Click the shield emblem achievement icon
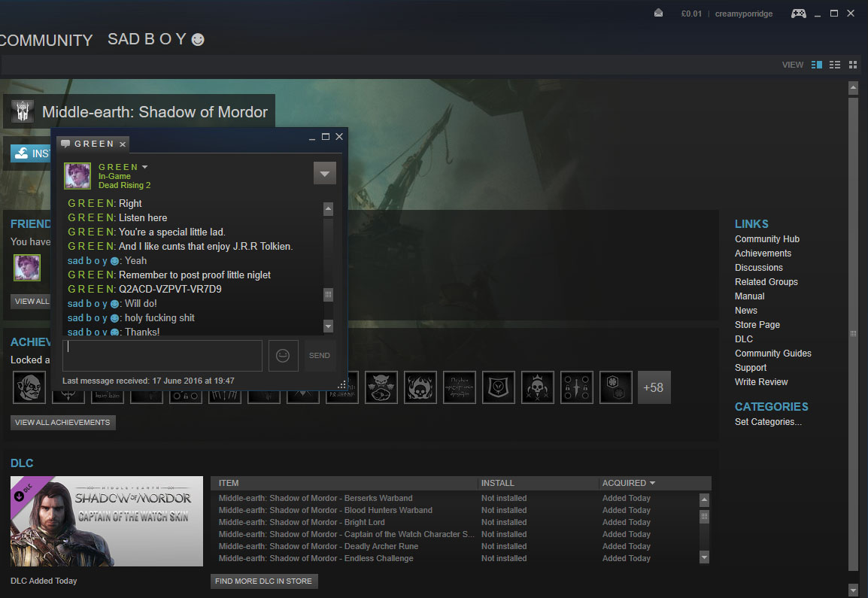Viewport: 868px width, 598px height. 498,387
